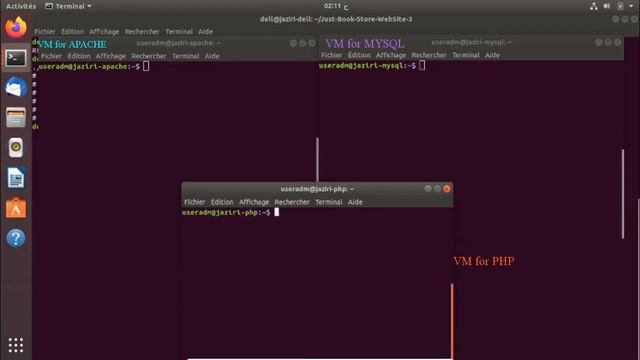This screenshot has height=360, width=640.
Task: Open the Terminal app menu in top bar
Action: [68, 6]
